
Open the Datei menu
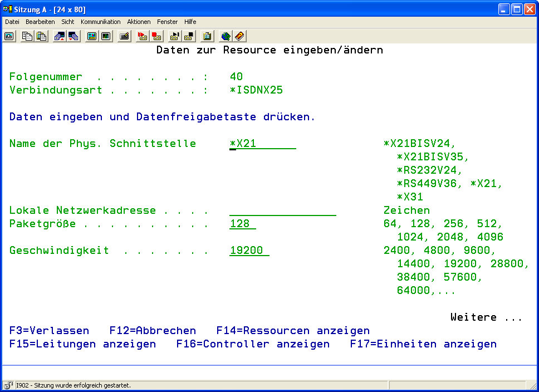[12, 22]
